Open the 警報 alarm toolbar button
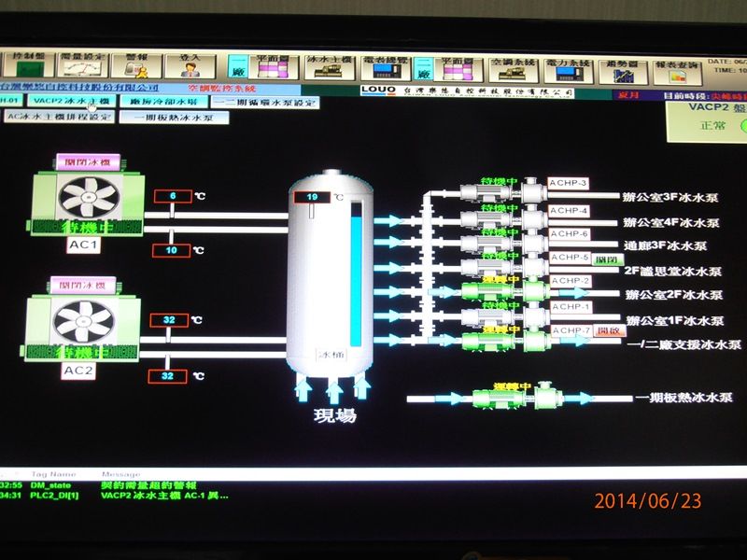 click(x=136, y=66)
